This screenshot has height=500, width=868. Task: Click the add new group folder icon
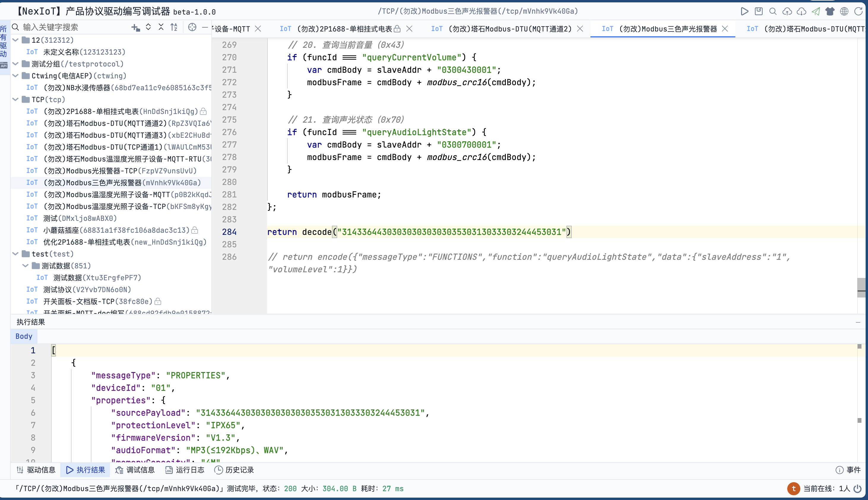pyautogui.click(x=136, y=28)
